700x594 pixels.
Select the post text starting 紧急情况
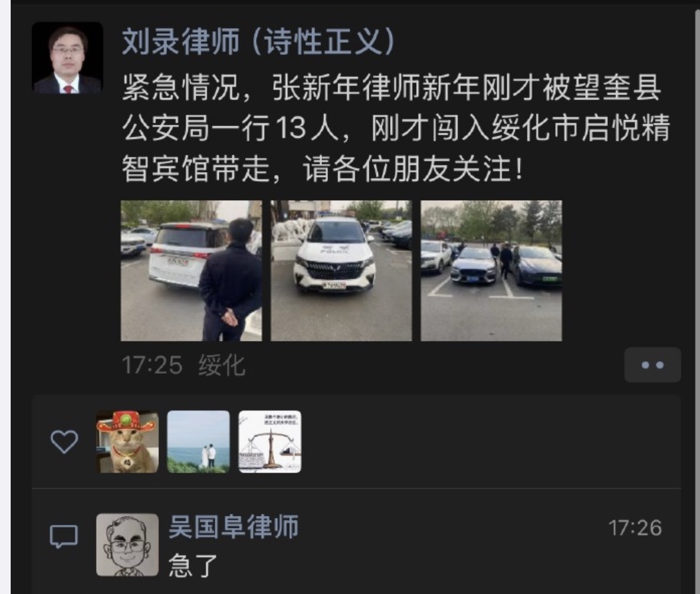[395, 128]
